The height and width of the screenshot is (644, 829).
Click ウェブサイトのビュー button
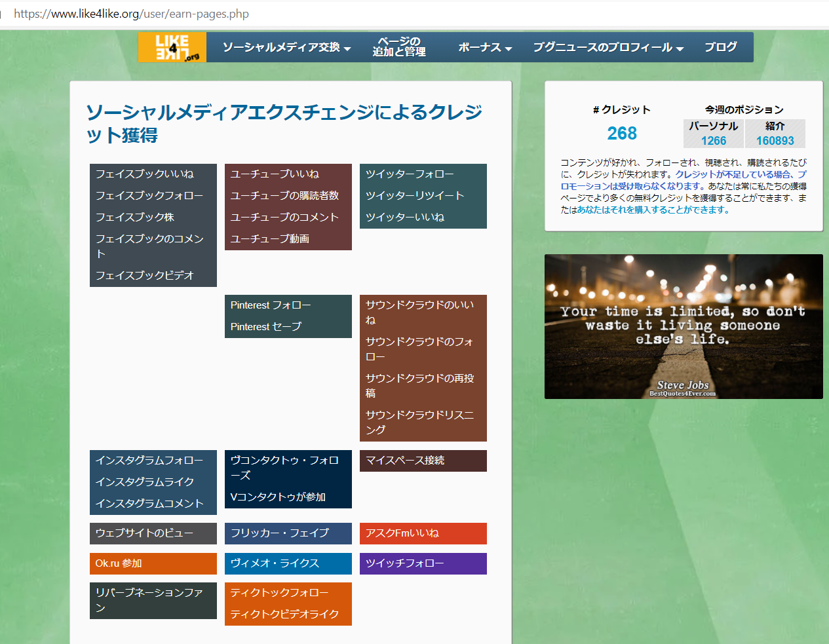click(x=153, y=533)
